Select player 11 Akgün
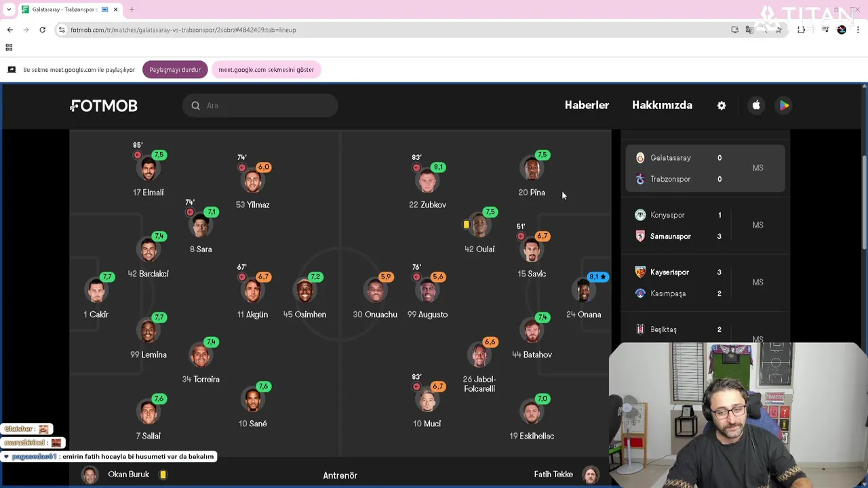 coord(253,296)
